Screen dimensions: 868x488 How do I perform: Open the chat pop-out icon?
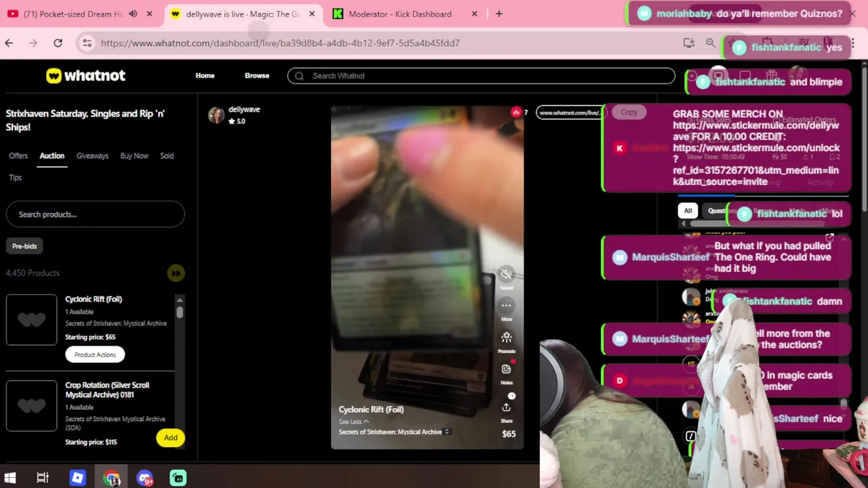coord(829,238)
